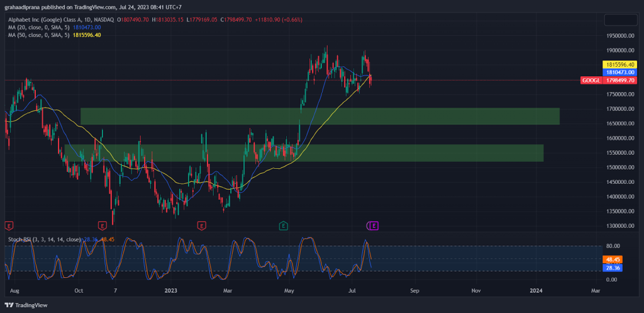
Task: Click the Nov label on time axis
Action: [475, 291]
